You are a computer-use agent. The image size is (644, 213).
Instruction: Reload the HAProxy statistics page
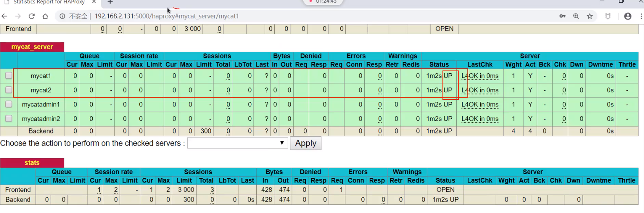tap(32, 16)
